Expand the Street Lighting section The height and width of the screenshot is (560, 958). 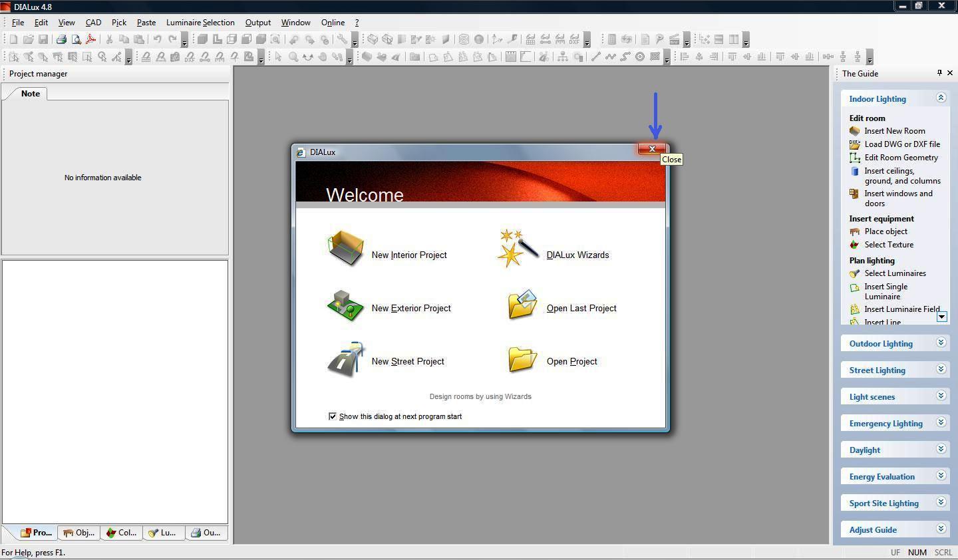point(941,369)
